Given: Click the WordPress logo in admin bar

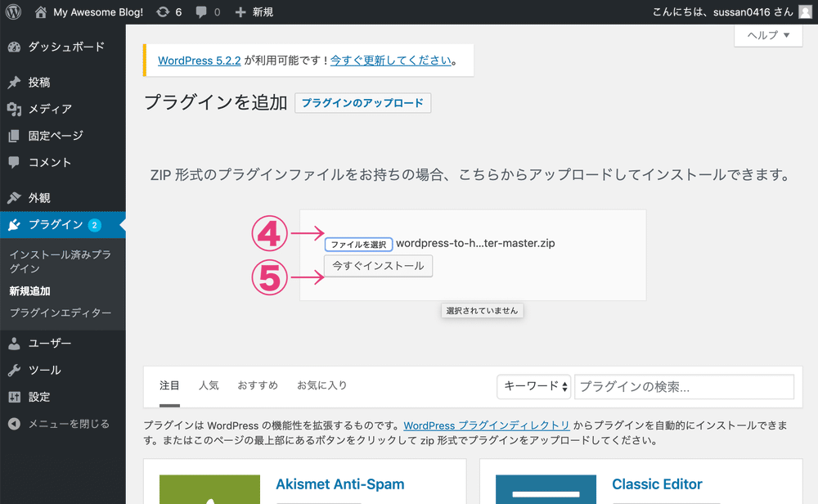Looking at the screenshot, I should click(12, 11).
